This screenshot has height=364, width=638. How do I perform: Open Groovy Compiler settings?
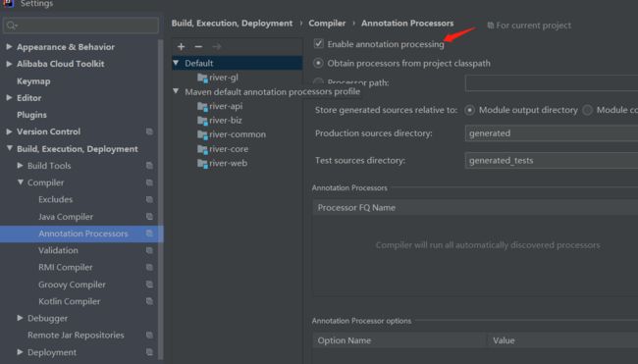(72, 285)
